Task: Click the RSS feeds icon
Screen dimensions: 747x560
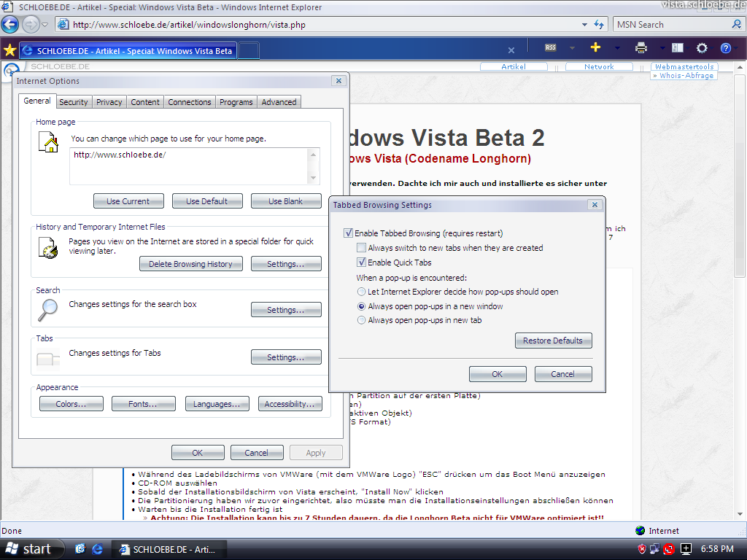Action: (551, 47)
